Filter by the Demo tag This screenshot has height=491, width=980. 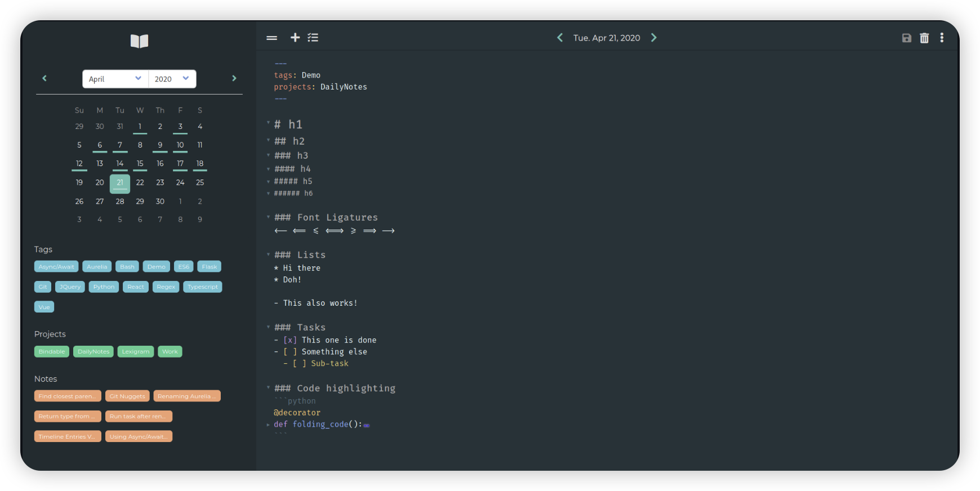(157, 267)
